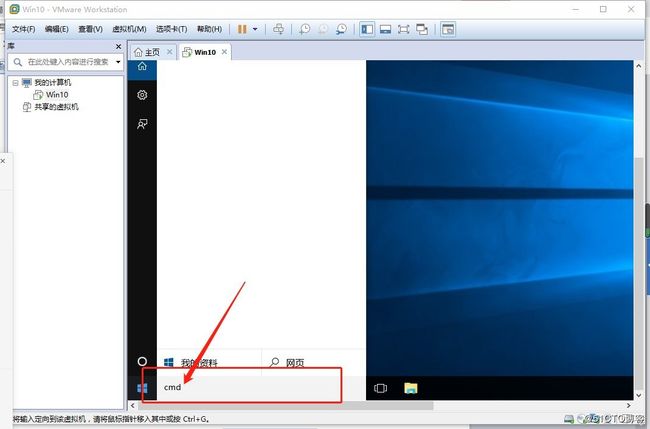Close the Win10 tab
The image size is (650, 429).
(x=224, y=52)
